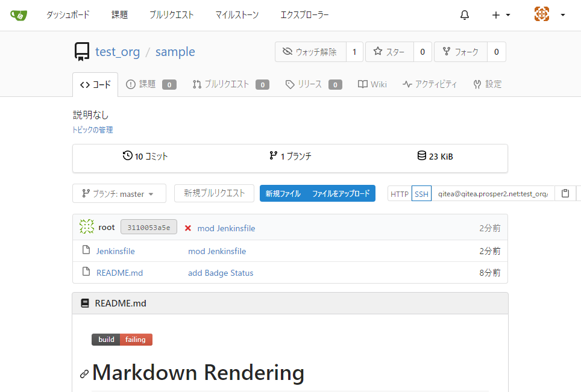This screenshot has width=581, height=392.
Task: Open the 設定 settings tab
Action: (487, 84)
